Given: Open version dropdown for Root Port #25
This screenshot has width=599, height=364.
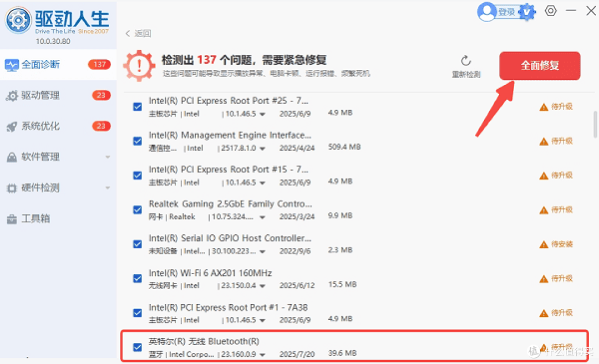Looking at the screenshot, I should tap(262, 114).
